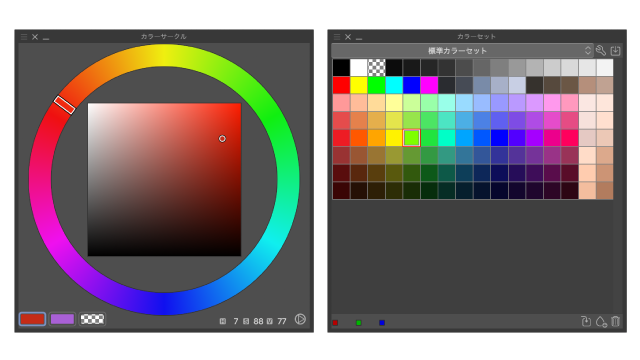Click the hue ring selector handle

64,105
